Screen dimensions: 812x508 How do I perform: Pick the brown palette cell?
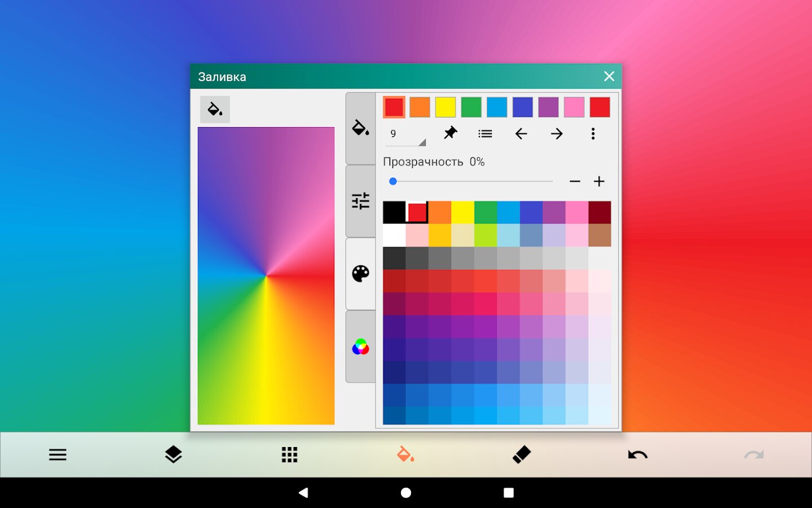600,235
